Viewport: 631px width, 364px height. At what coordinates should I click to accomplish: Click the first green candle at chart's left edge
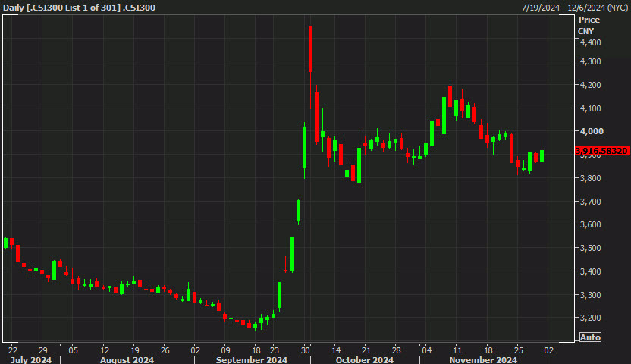tap(5, 243)
